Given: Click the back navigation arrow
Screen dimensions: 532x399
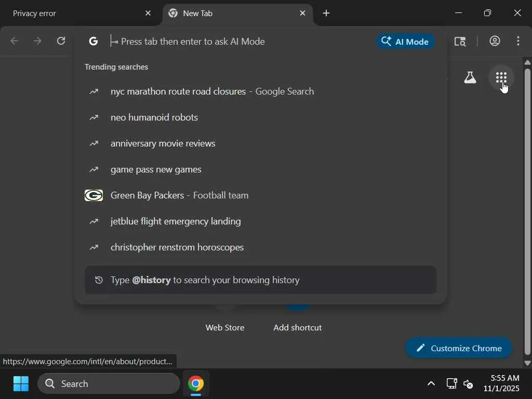Looking at the screenshot, I should coord(14,41).
